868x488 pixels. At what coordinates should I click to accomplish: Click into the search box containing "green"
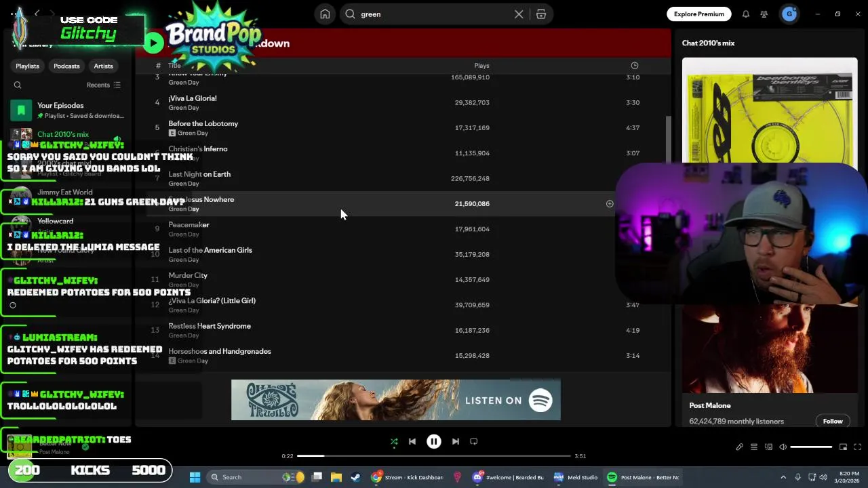click(434, 14)
